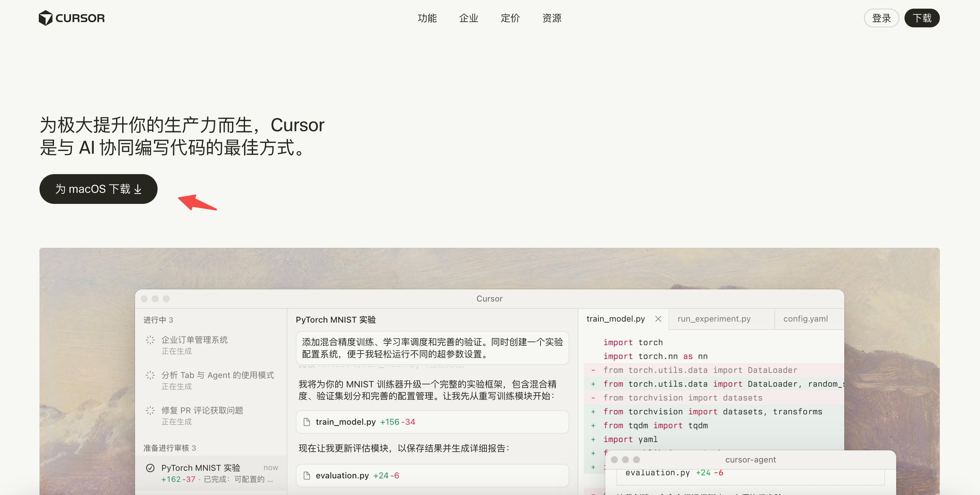The image size is (980, 495).
Task: Click the 进行中 3 section header
Action: [158, 320]
